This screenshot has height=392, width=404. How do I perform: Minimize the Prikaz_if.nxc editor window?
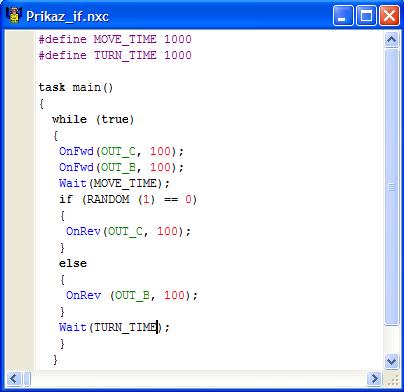343,16
